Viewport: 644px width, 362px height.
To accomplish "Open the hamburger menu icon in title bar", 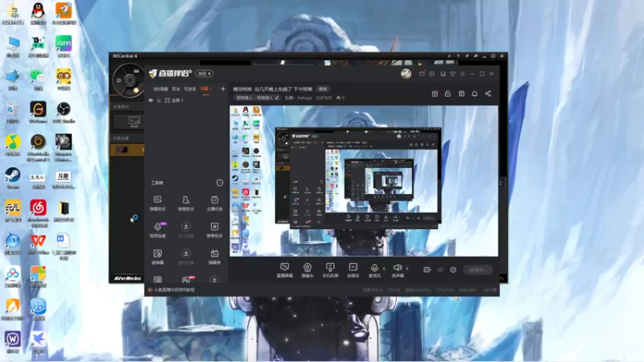I will (x=462, y=74).
